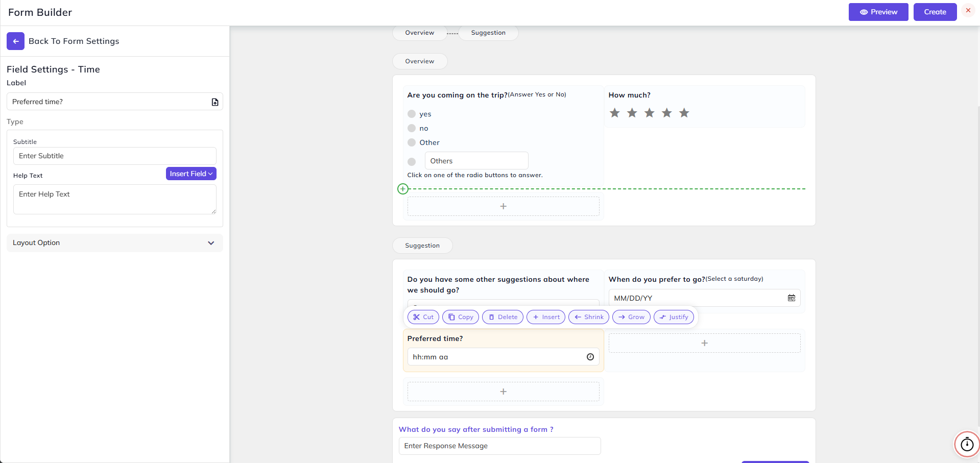Expand the Layout Option section

115,243
